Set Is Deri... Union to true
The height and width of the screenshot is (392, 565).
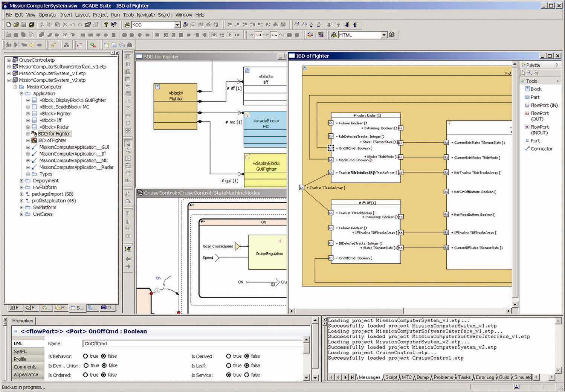click(x=86, y=366)
